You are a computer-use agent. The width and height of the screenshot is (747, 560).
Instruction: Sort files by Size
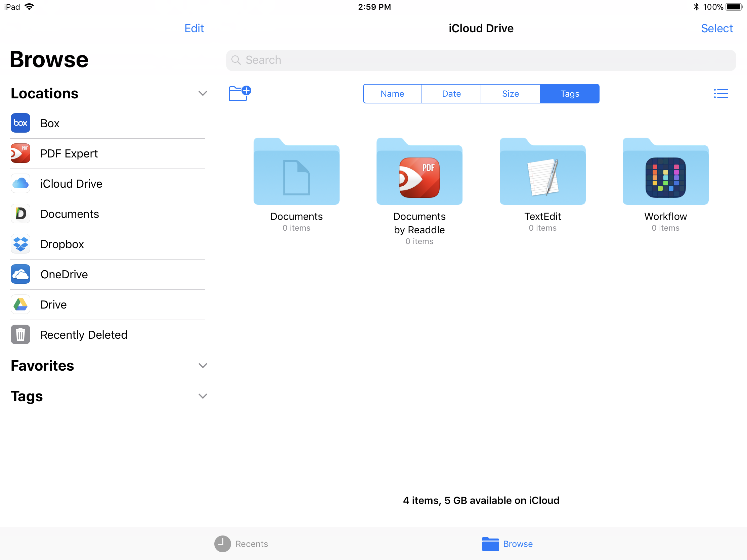[510, 94]
